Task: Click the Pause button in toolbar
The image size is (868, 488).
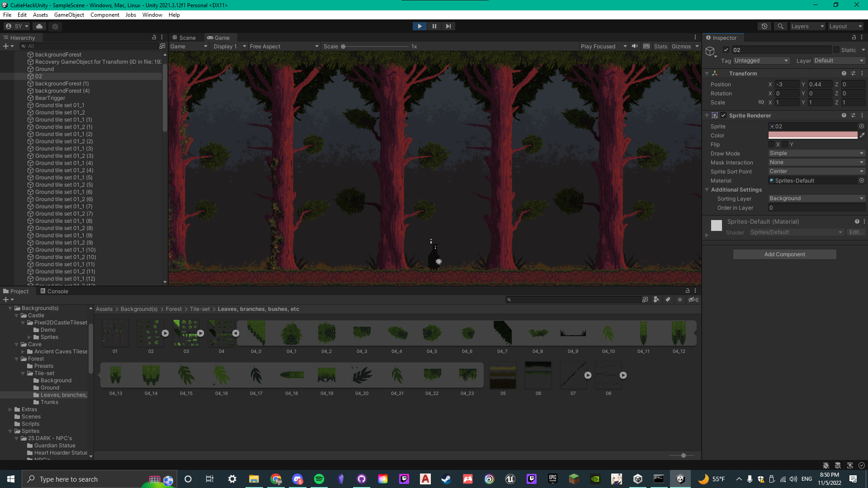Action: (x=434, y=26)
